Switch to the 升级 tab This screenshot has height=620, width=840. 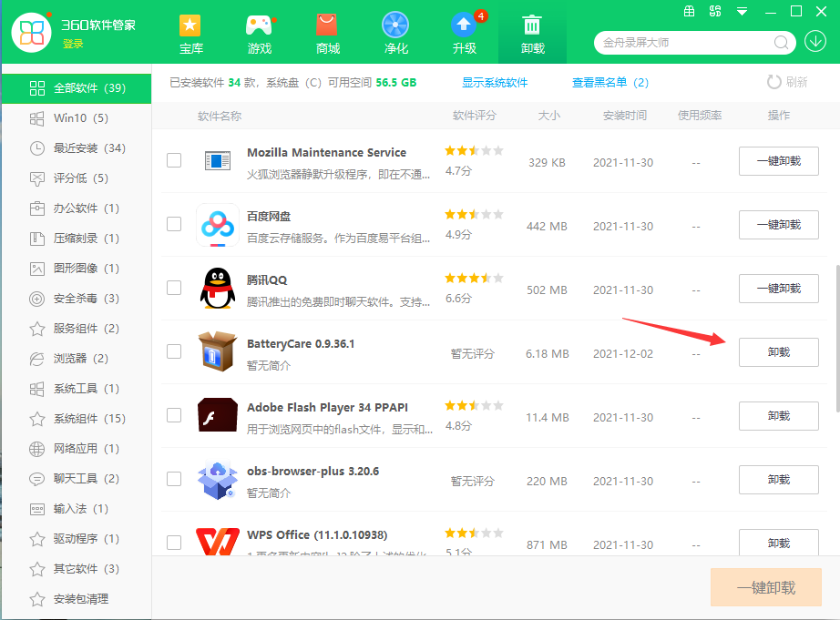coord(465,33)
